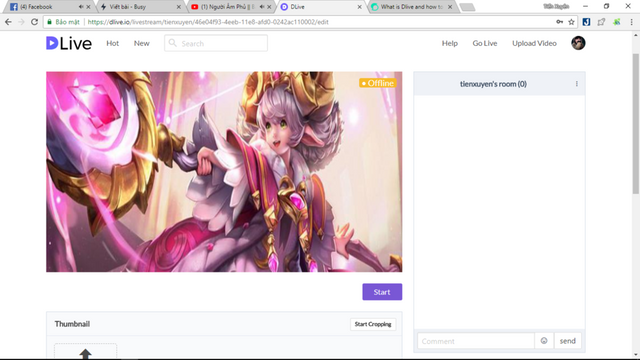Click the stream preview image

click(224, 172)
